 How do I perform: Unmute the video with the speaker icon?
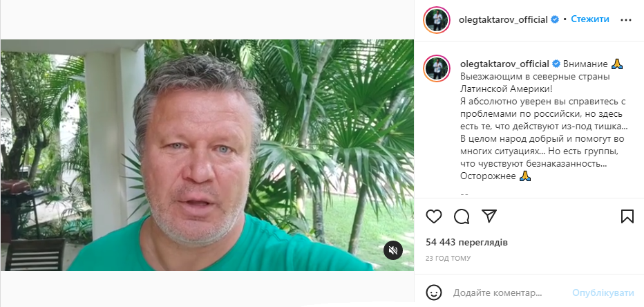pos(393,250)
